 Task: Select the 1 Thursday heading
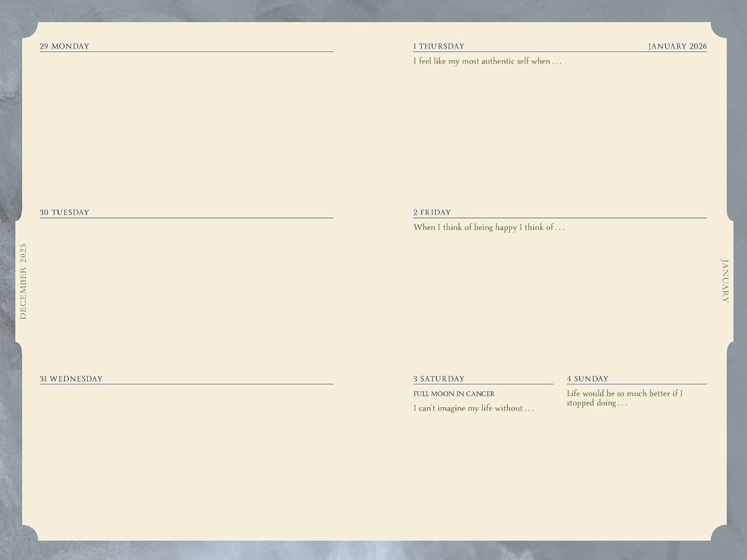[x=438, y=46]
